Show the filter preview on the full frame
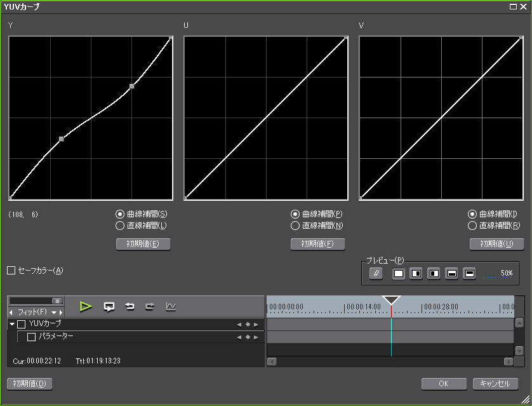The width and height of the screenshot is (532, 406). [399, 273]
